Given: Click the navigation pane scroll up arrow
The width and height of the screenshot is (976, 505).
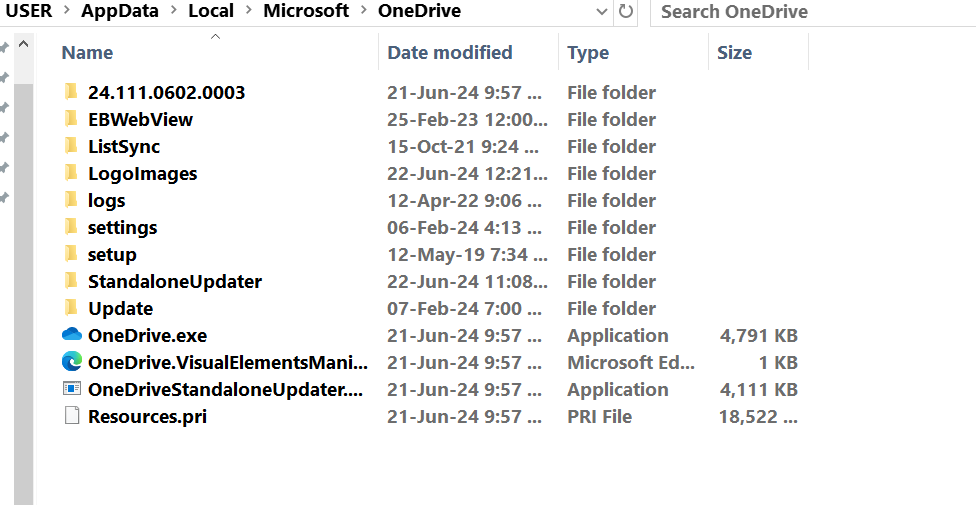Looking at the screenshot, I should coord(24,44).
